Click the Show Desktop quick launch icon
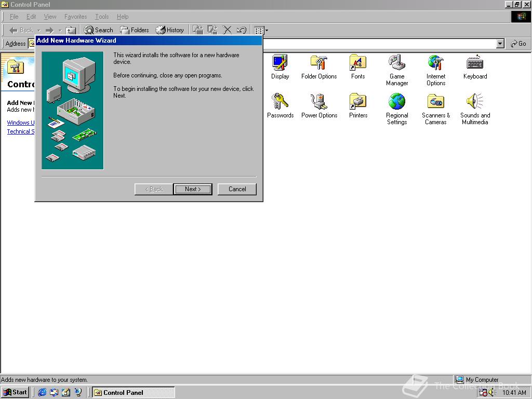Screen dimensions: 532x399 point(66,392)
